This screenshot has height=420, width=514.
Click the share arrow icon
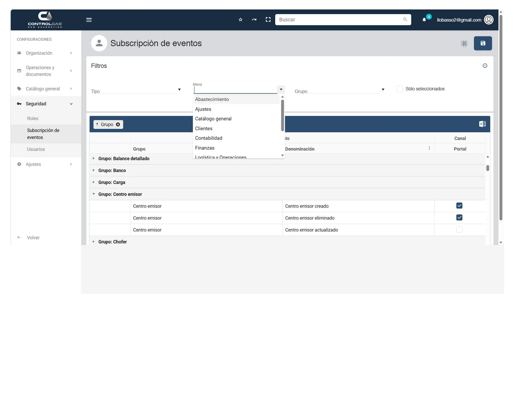point(254,20)
